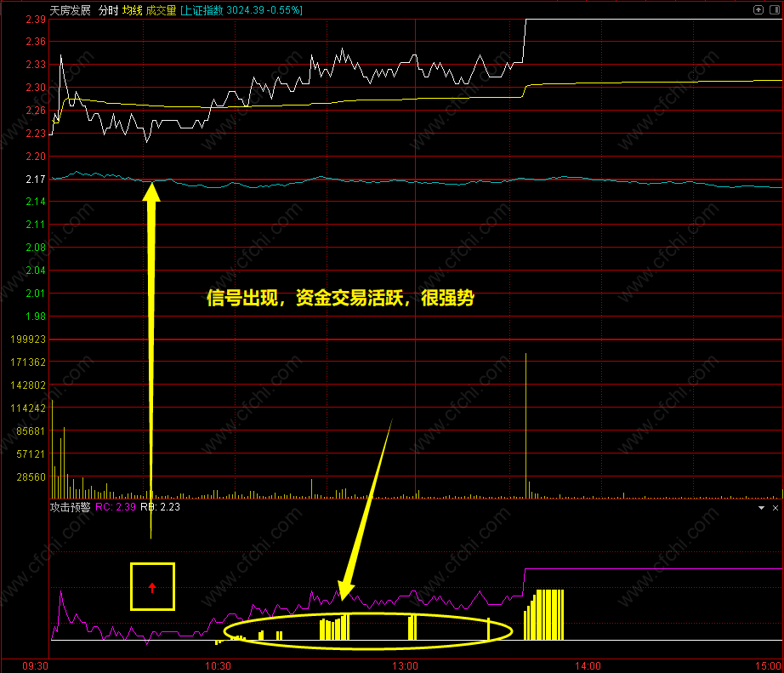Click the 2.17 previous close price label
Screen dimensions: 784x673
(x=36, y=180)
